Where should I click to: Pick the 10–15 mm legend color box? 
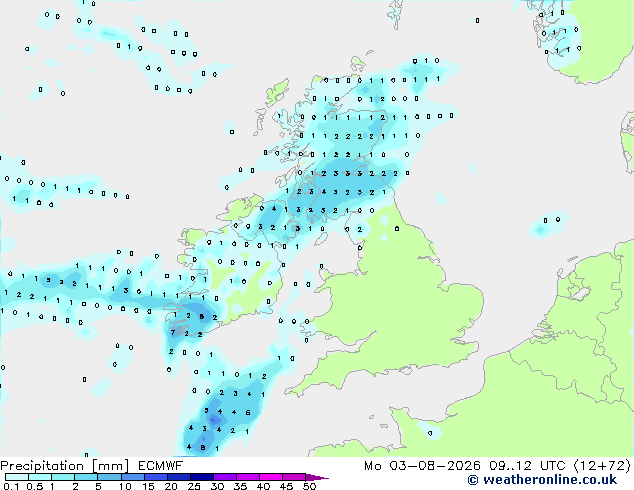point(132,477)
